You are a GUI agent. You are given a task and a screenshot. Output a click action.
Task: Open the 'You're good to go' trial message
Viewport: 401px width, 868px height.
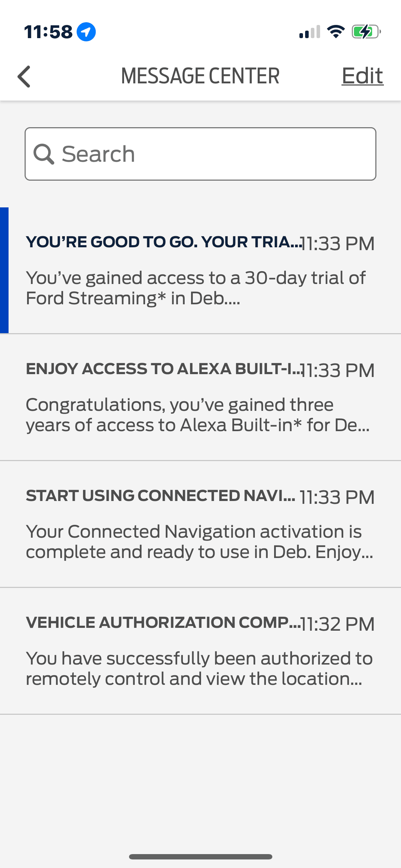click(x=200, y=270)
